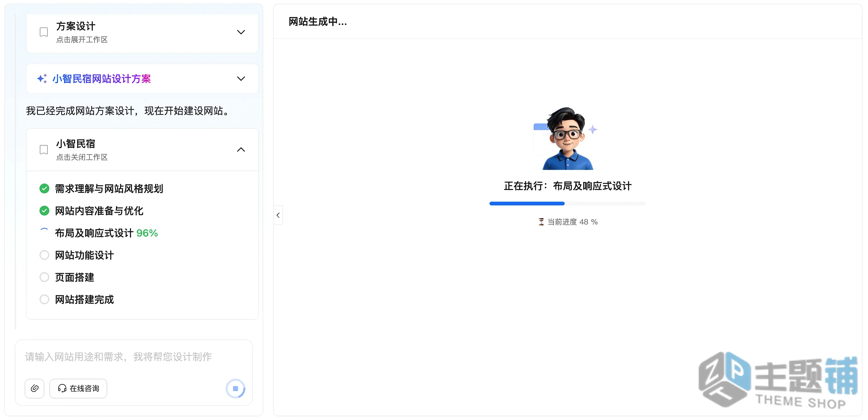Image resolution: width=868 pixels, height=420 pixels.
Task: Stop generation with the square stop icon
Action: tap(235, 388)
